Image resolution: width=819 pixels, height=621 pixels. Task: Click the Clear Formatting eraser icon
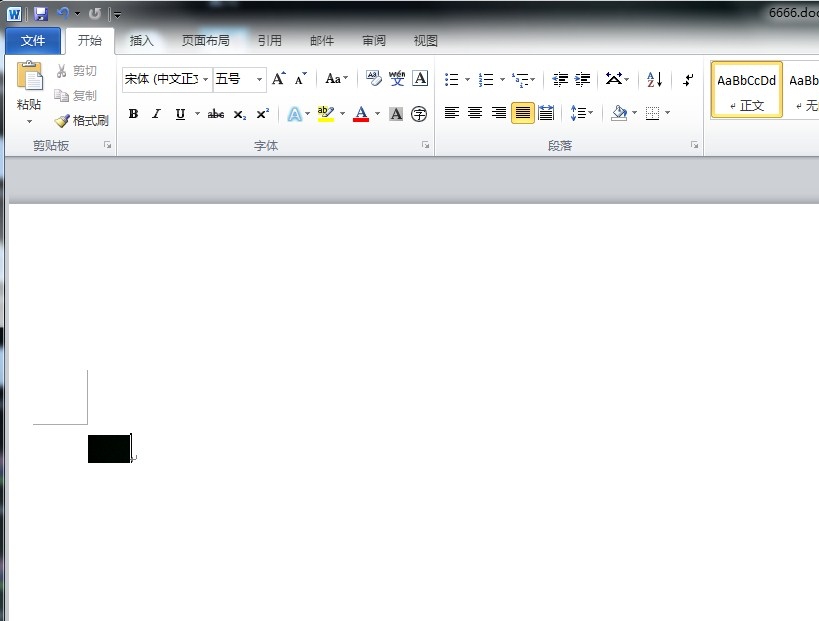tap(374, 79)
